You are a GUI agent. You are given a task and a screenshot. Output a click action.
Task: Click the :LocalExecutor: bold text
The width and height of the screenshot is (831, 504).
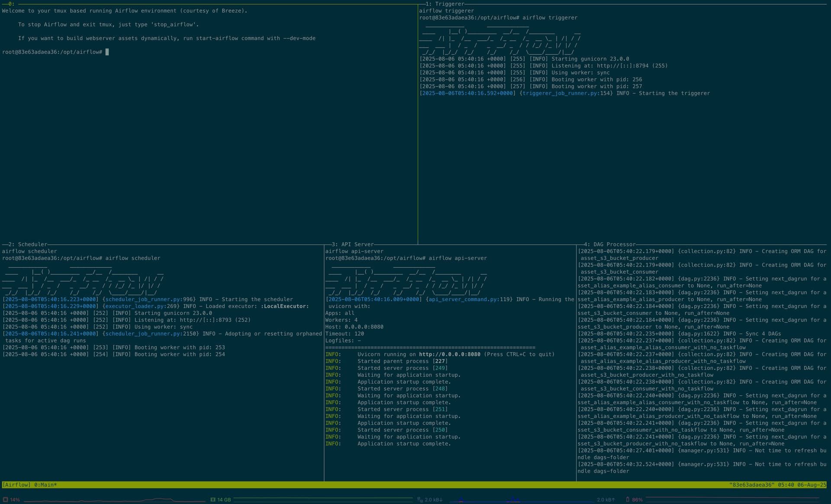tap(285, 306)
